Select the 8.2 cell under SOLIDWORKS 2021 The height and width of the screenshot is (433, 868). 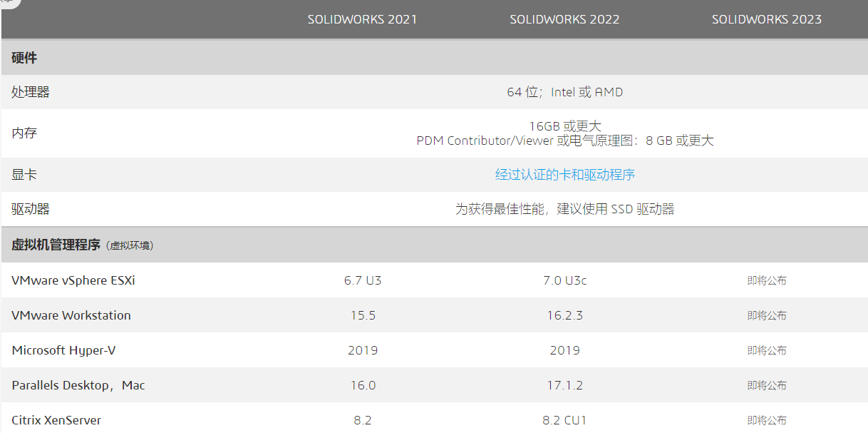363,420
